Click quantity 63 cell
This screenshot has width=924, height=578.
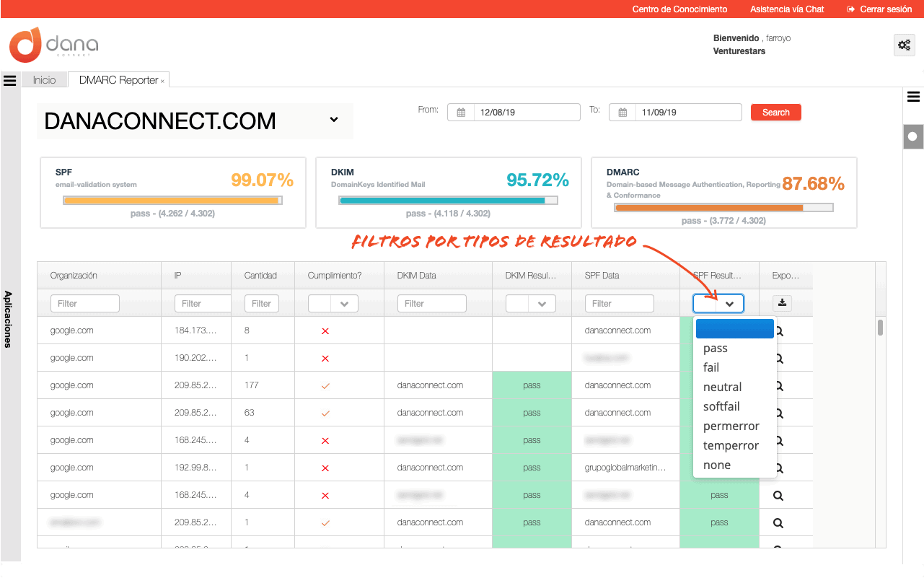coord(263,413)
